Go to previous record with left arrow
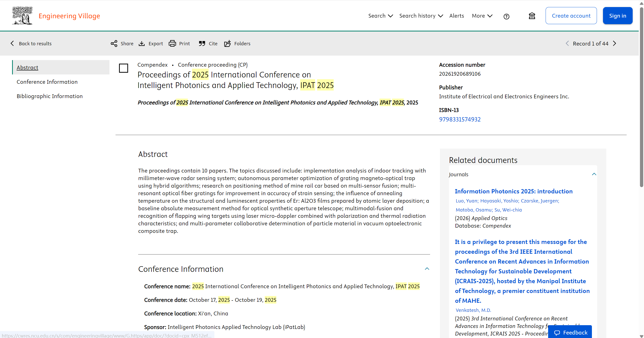644x338 pixels. click(567, 44)
